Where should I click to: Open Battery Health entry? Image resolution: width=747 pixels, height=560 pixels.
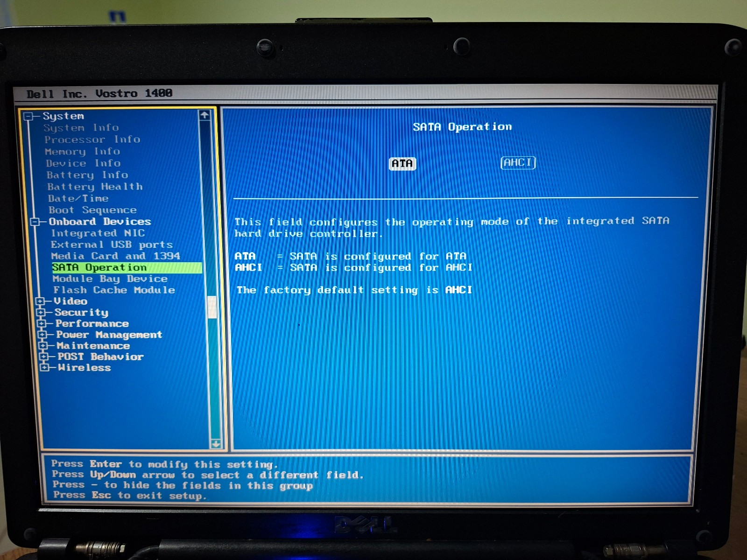(x=95, y=187)
